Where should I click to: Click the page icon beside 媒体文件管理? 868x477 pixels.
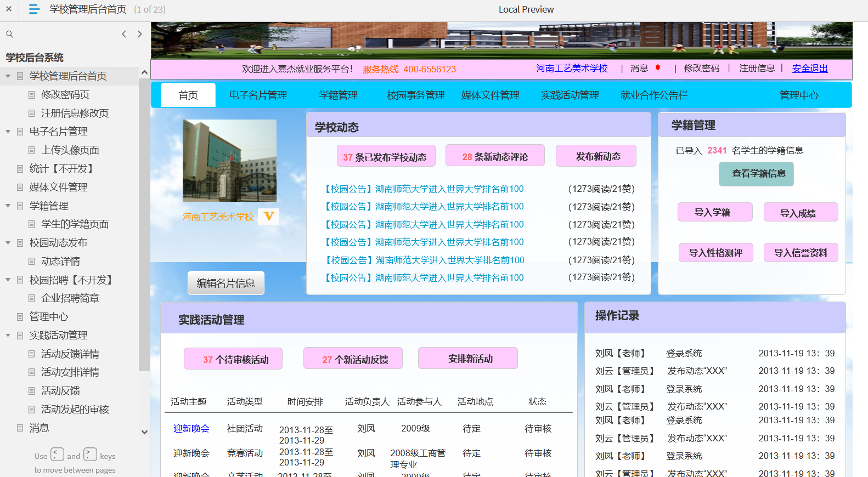tap(20, 188)
